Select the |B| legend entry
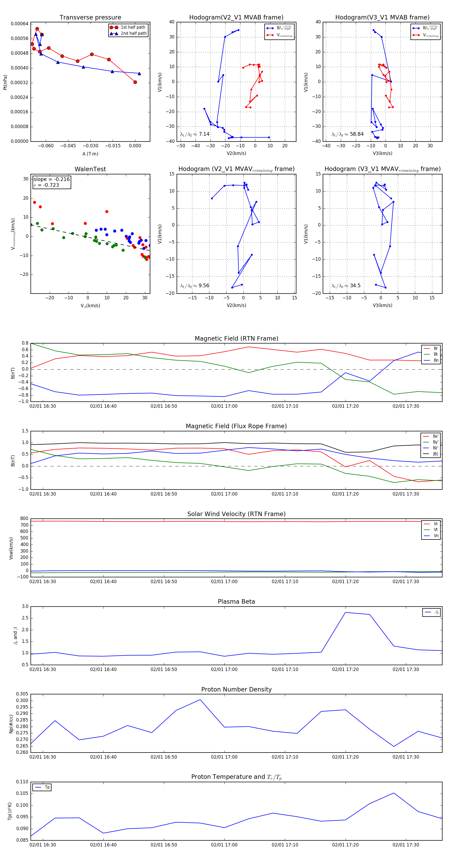Image resolution: width=473 pixels, height=868 pixels. click(x=431, y=454)
